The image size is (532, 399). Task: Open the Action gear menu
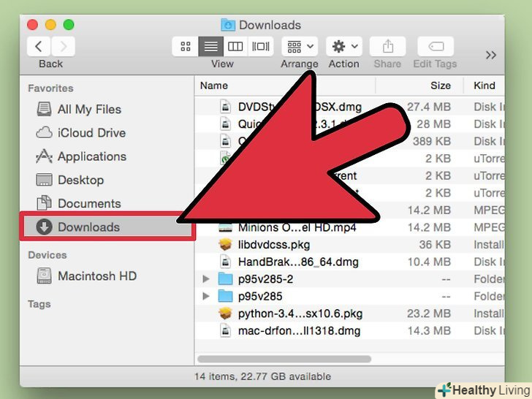click(344, 46)
